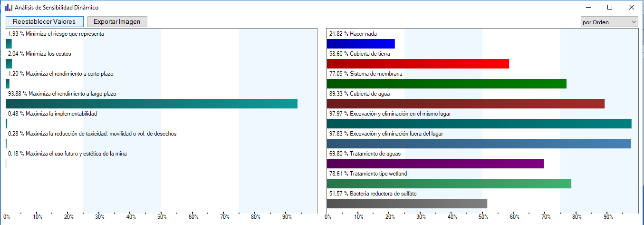Click the 'Maximiza el rendimiento a corto plazo' bar
The width and height of the screenshot is (644, 225).
pos(7,84)
